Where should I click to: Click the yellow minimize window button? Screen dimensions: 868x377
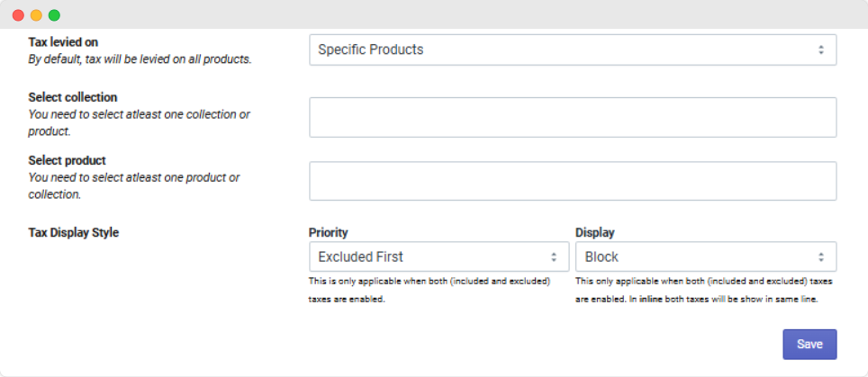[x=36, y=15]
